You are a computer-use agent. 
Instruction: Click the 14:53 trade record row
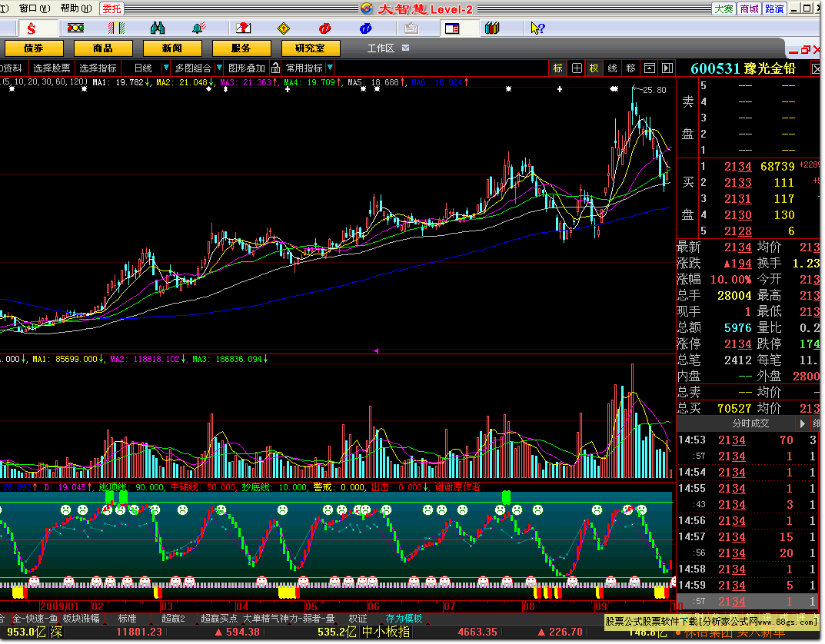[747, 440]
